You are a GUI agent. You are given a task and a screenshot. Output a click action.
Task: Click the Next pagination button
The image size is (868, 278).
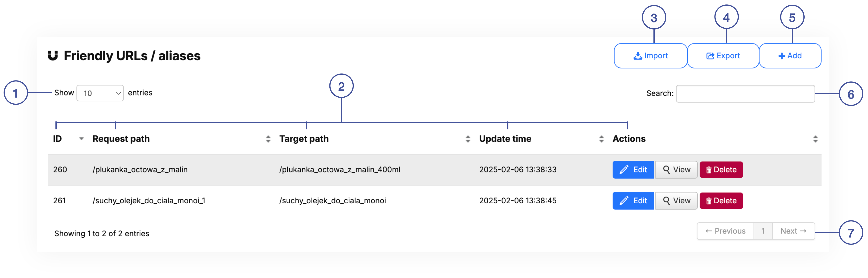794,231
